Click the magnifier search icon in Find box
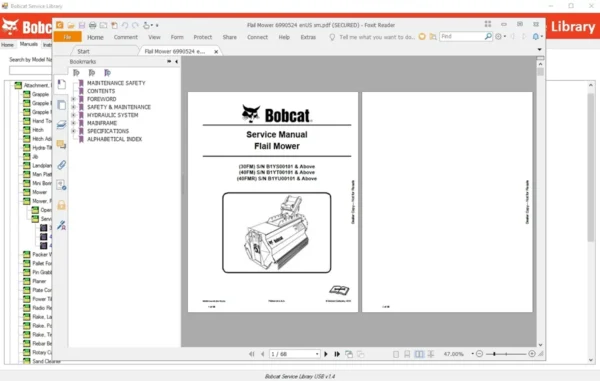Viewport: 600px width, 381px height. pos(488,36)
